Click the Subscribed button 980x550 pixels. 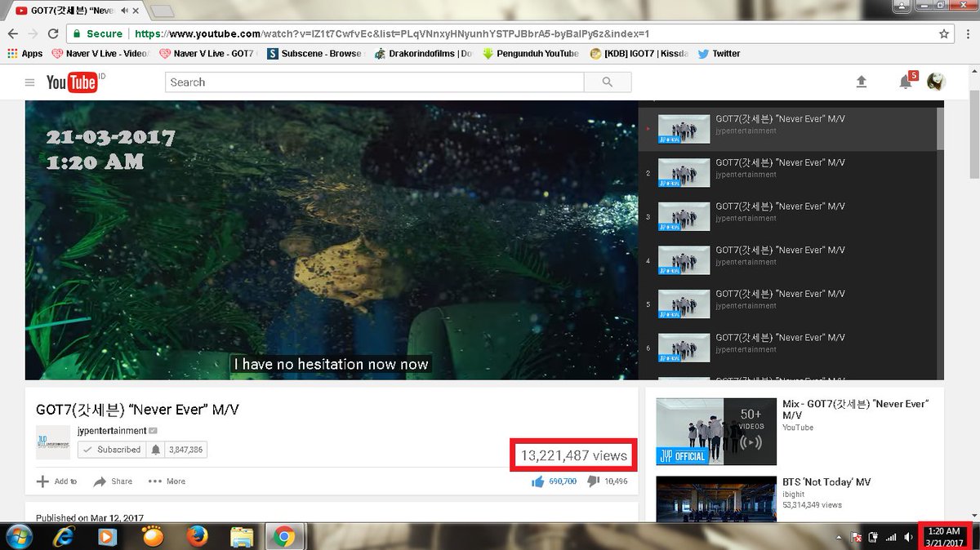tap(113, 450)
